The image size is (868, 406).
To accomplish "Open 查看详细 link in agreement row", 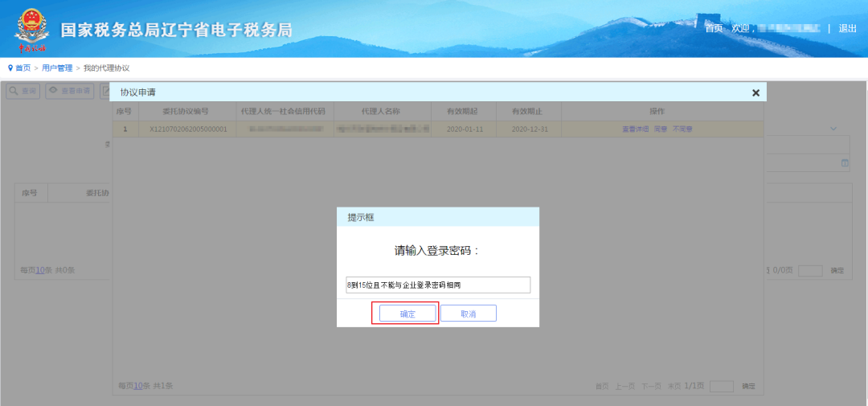I will pos(635,129).
